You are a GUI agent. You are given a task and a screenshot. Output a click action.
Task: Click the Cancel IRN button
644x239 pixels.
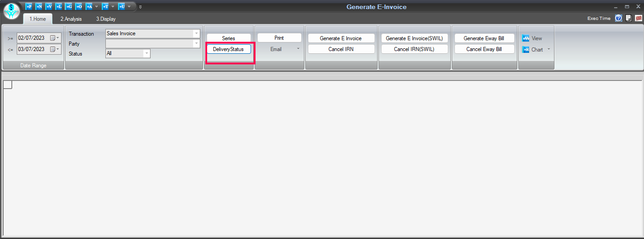[x=341, y=49]
